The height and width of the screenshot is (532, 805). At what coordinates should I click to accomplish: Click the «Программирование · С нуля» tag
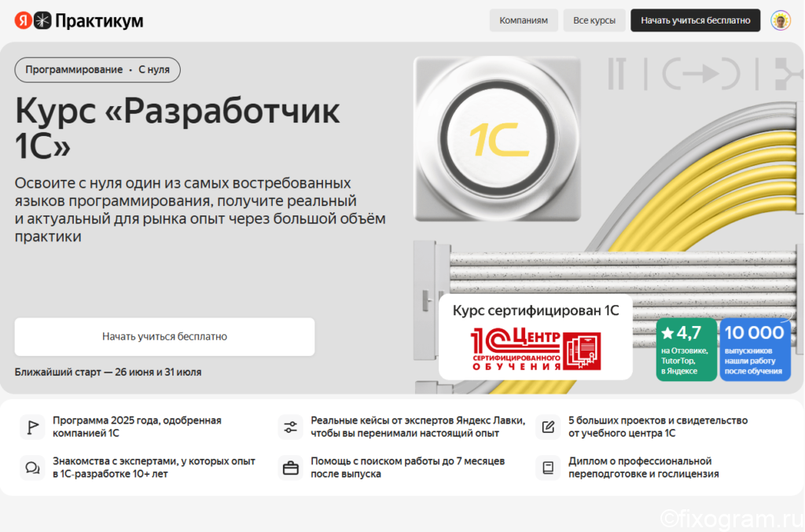tap(97, 70)
